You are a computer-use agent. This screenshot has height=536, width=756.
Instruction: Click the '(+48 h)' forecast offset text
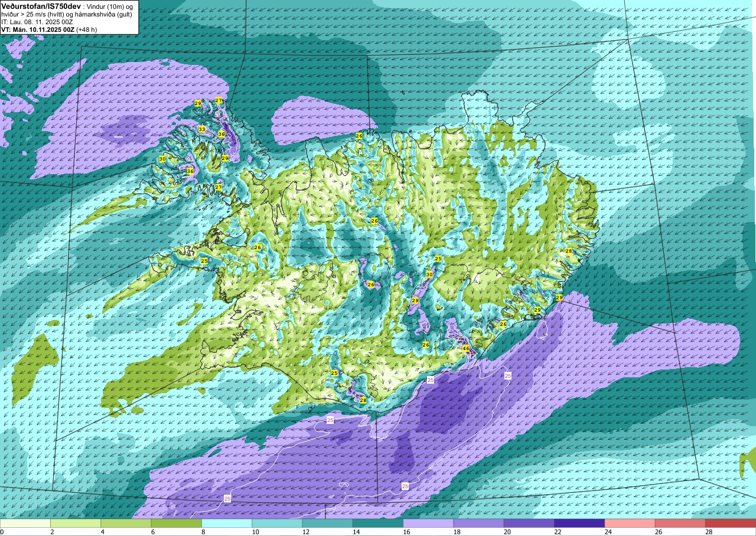(x=86, y=30)
